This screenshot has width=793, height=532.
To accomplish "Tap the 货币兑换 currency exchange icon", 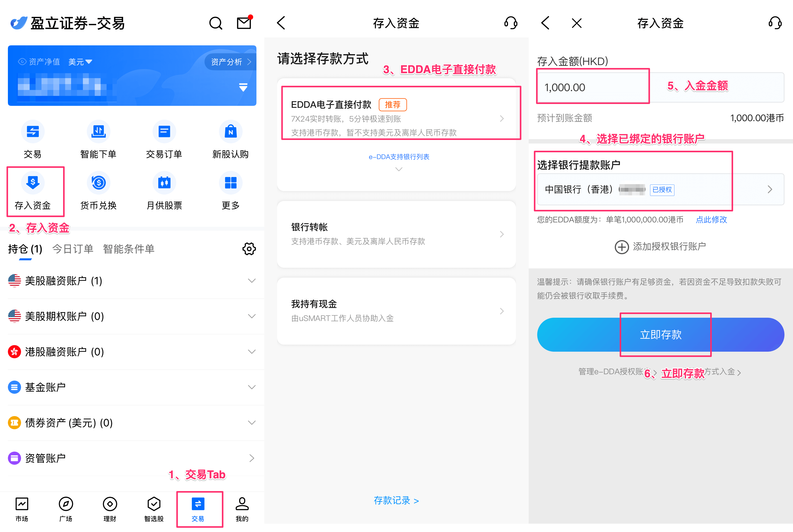I will 98,183.
